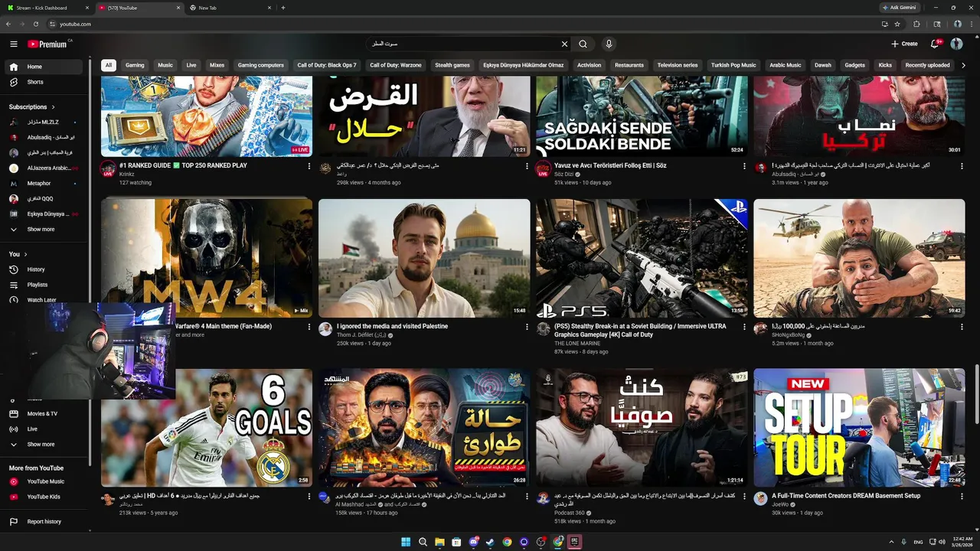Open Windows Start menu
Screen dimensions: 980x551
406,542
